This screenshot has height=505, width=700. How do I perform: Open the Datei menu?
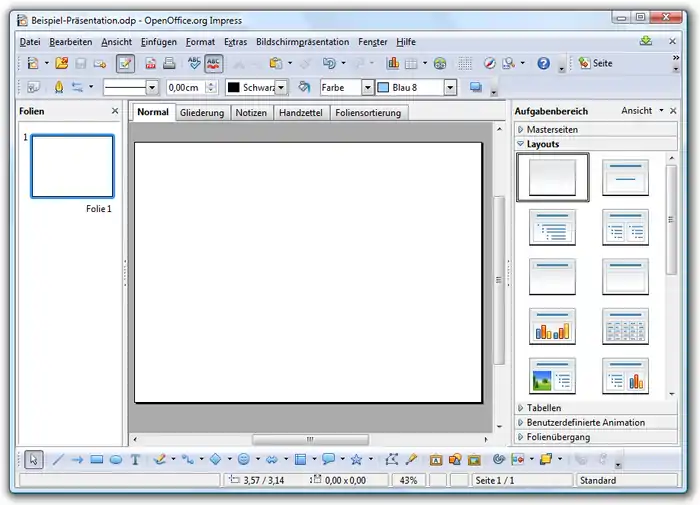point(30,42)
